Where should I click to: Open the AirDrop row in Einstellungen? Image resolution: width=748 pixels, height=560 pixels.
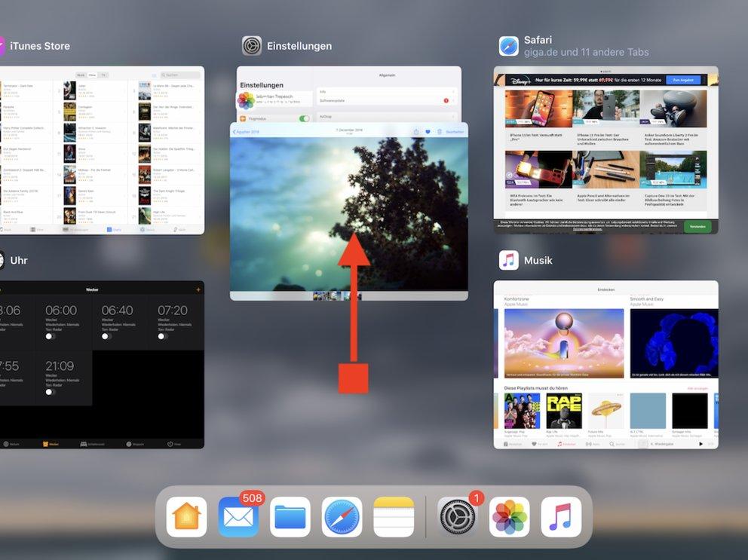[387, 116]
